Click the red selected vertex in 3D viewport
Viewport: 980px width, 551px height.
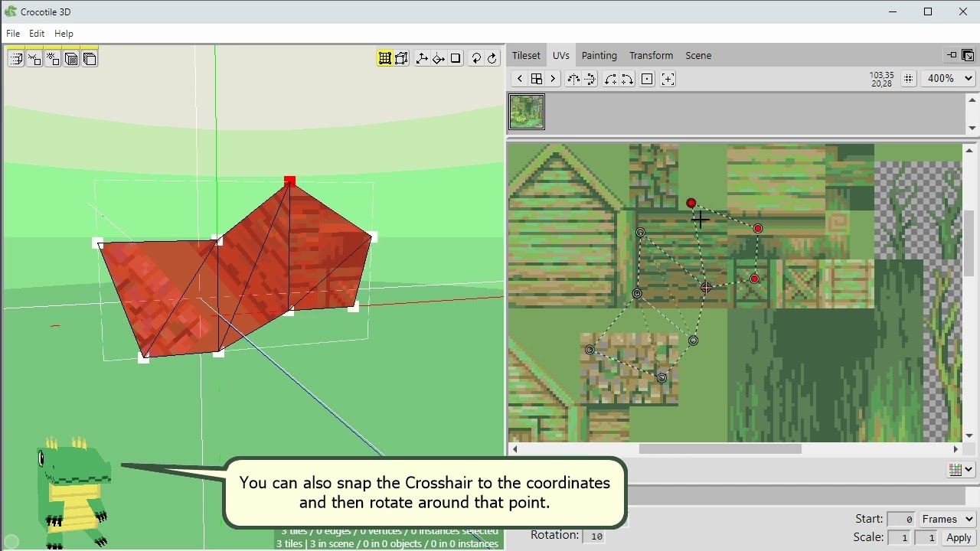click(289, 181)
